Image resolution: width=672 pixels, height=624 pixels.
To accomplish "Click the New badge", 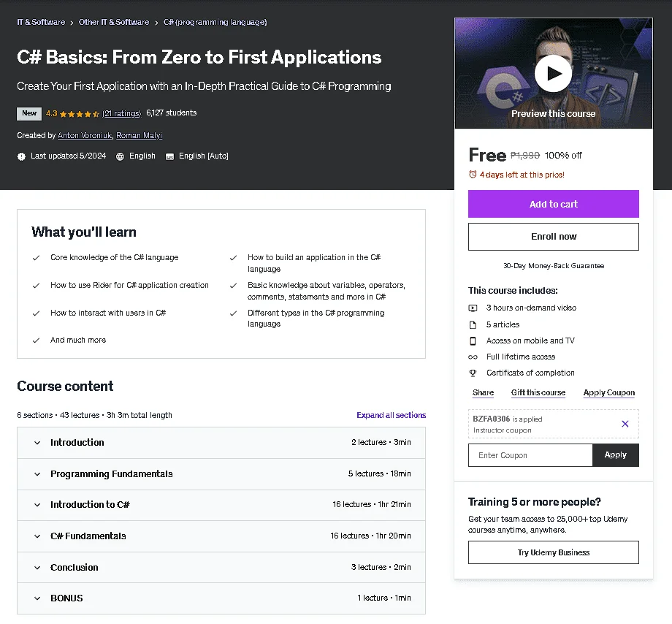I will point(29,113).
